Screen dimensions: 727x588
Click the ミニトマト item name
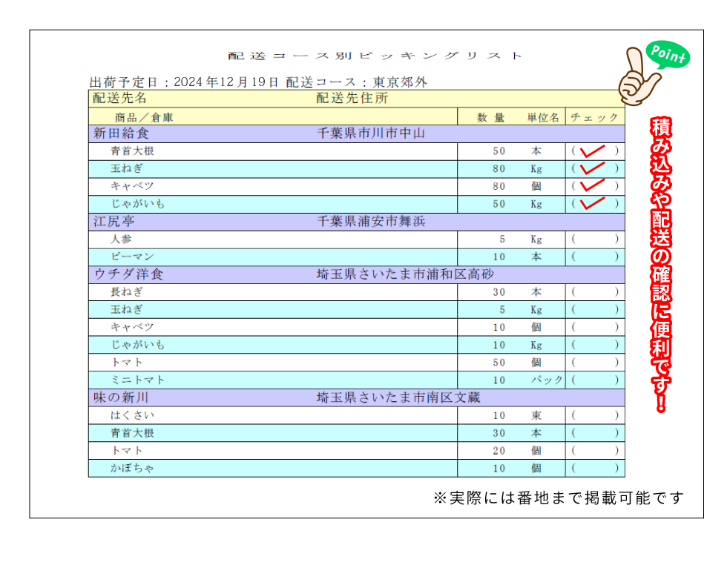[138, 380]
